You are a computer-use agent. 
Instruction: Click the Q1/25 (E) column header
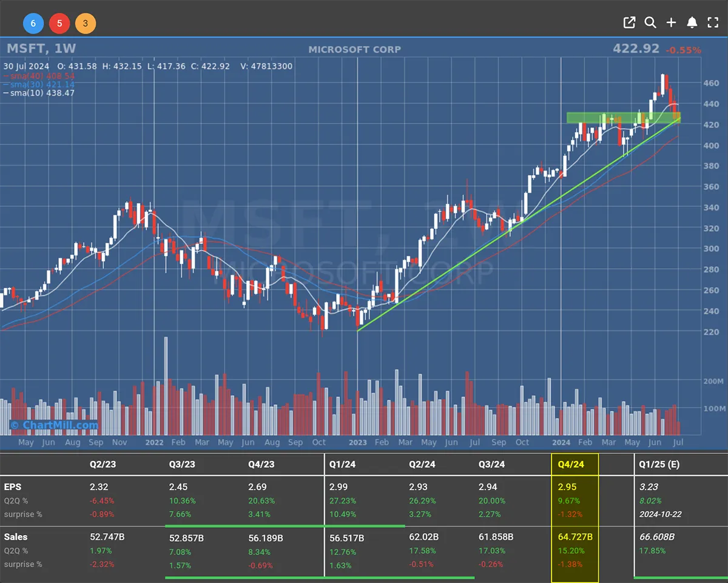pos(660,465)
